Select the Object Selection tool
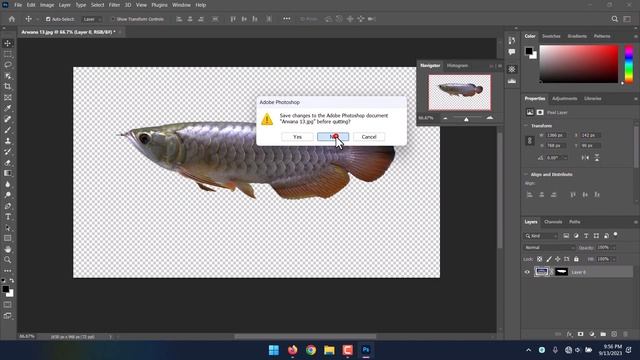The height and width of the screenshot is (360, 640). click(8, 76)
